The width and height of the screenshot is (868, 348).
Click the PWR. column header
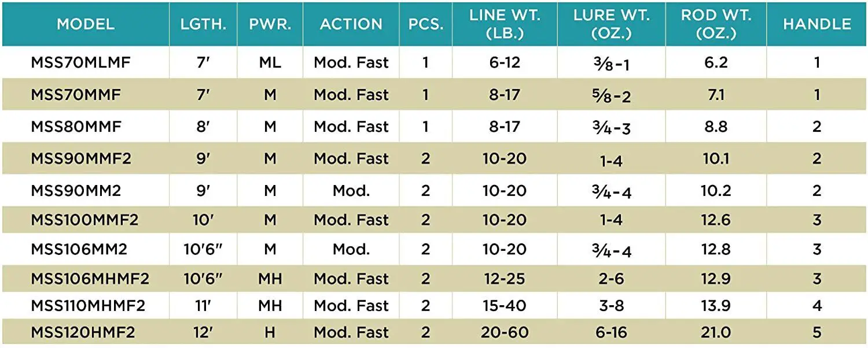coord(270,24)
